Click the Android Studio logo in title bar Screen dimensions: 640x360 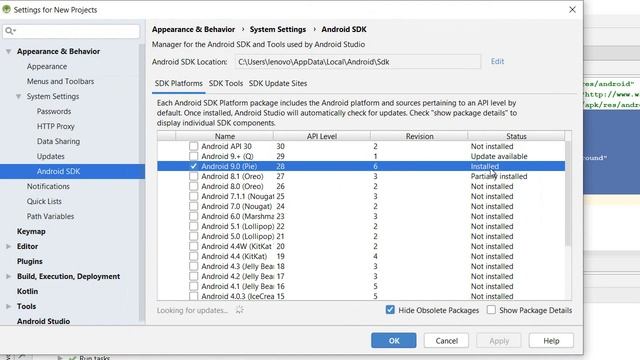click(6, 9)
